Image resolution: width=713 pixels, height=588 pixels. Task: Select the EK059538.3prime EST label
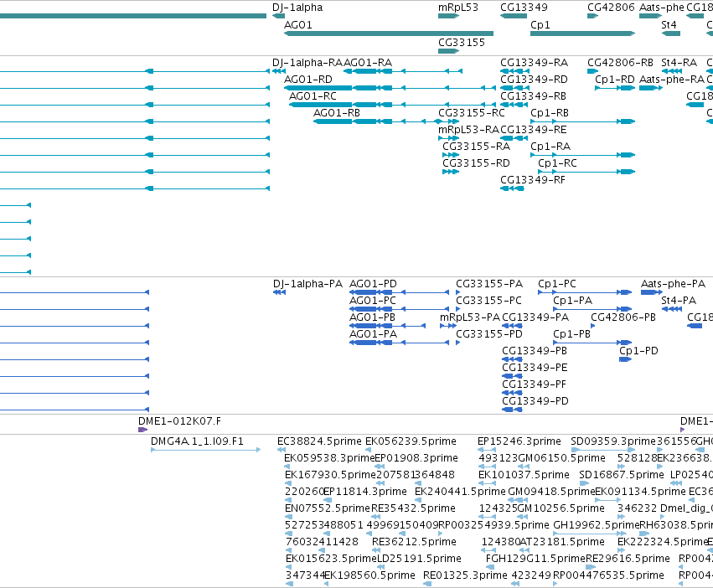(x=329, y=458)
